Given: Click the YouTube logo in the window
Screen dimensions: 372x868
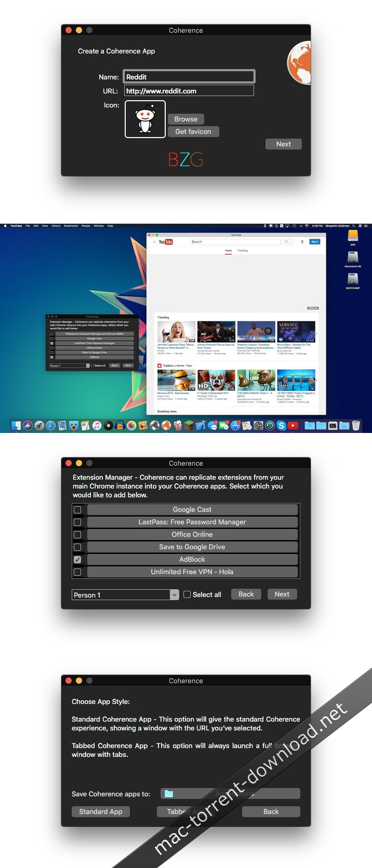Looking at the screenshot, I should point(166,242).
